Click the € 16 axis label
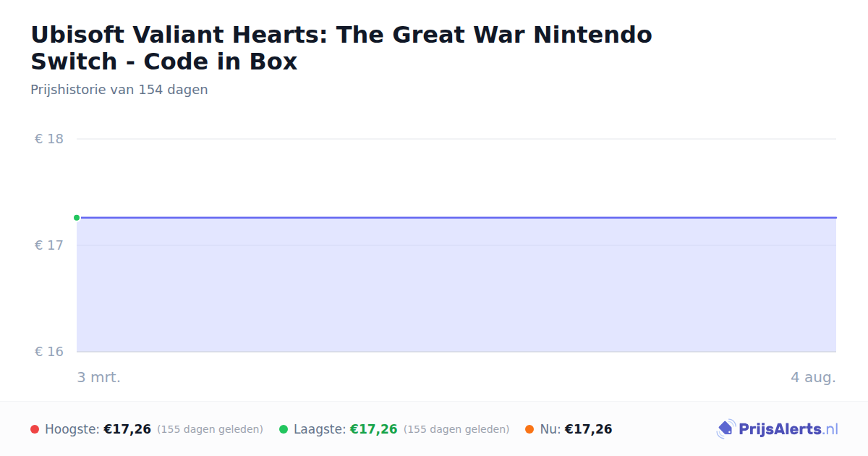This screenshot has height=456, width=868. [x=49, y=352]
